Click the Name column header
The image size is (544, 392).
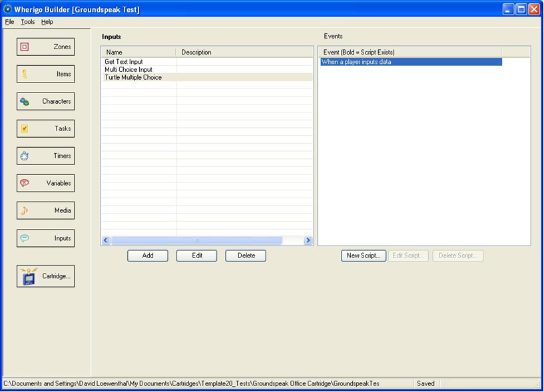point(138,53)
